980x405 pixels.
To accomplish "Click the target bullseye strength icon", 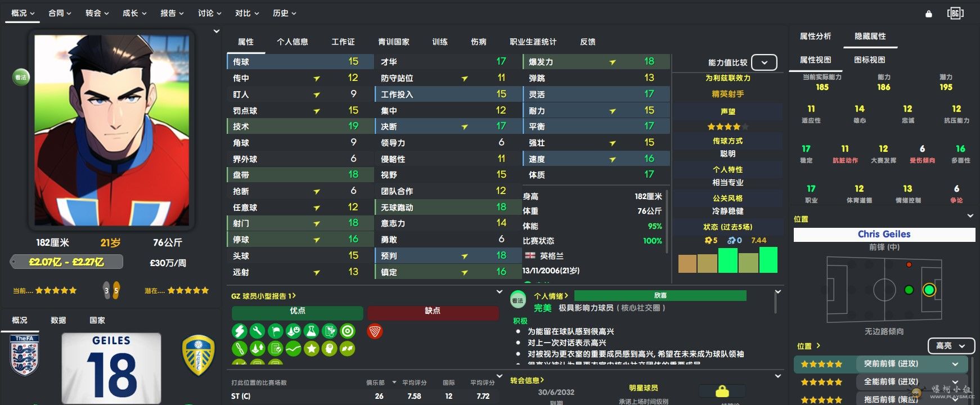I will click(x=348, y=331).
